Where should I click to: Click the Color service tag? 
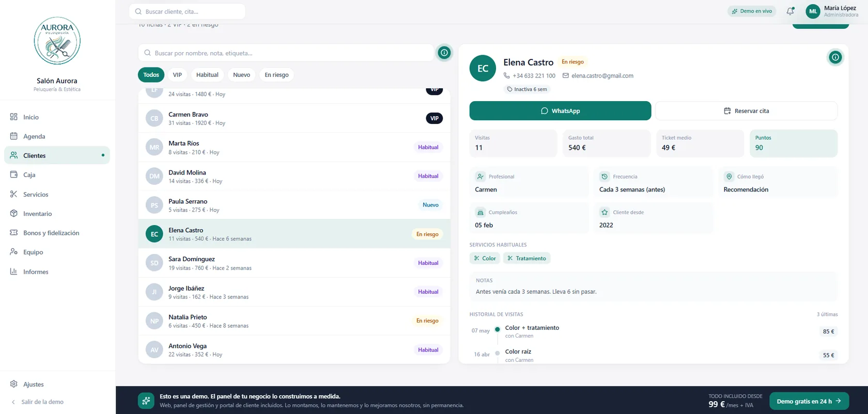tap(485, 258)
